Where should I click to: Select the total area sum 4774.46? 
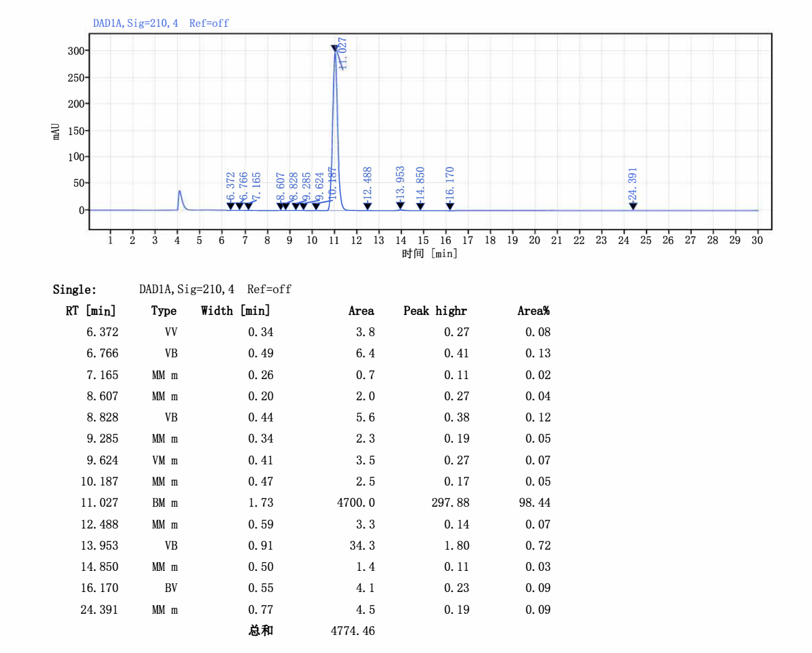(x=353, y=631)
